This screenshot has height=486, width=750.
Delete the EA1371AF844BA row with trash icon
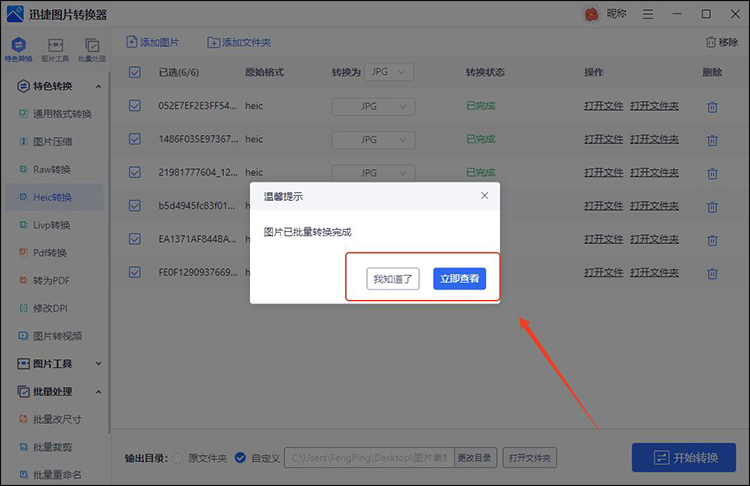[712, 240]
